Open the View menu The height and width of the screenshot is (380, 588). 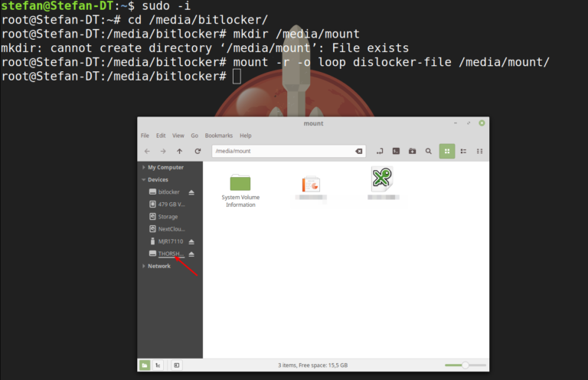[x=178, y=136]
